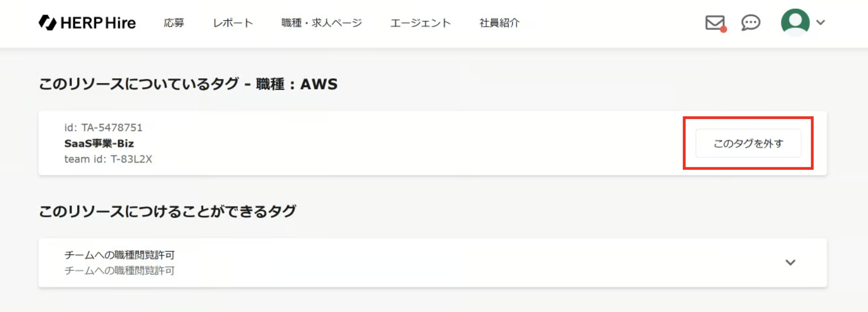Click the チームへの職種閲覧許可 bold row title
Screen dimensions: 868x312
[119, 255]
